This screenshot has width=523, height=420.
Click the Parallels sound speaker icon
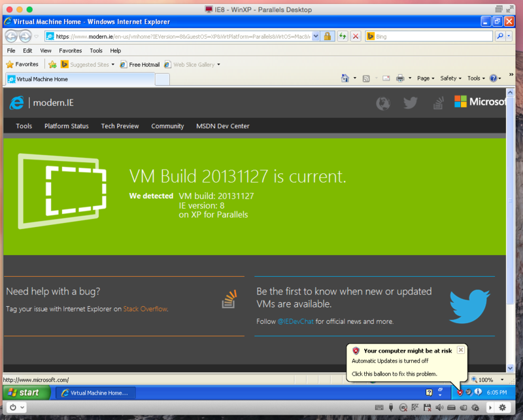tap(439, 408)
